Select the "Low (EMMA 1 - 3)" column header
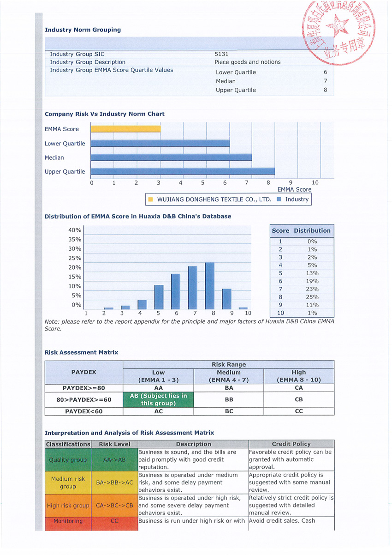This screenshot has height=555, width=392. [158, 376]
